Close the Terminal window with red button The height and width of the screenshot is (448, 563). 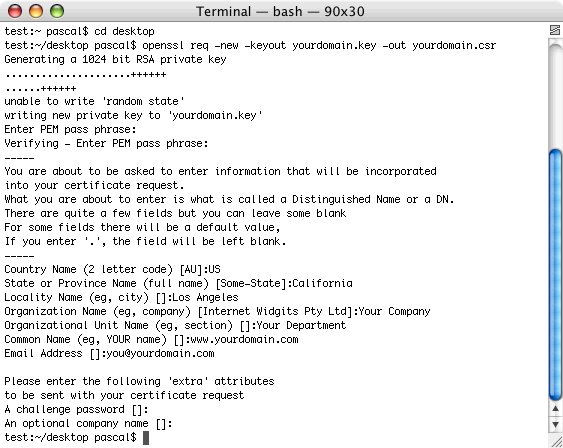coord(15,11)
